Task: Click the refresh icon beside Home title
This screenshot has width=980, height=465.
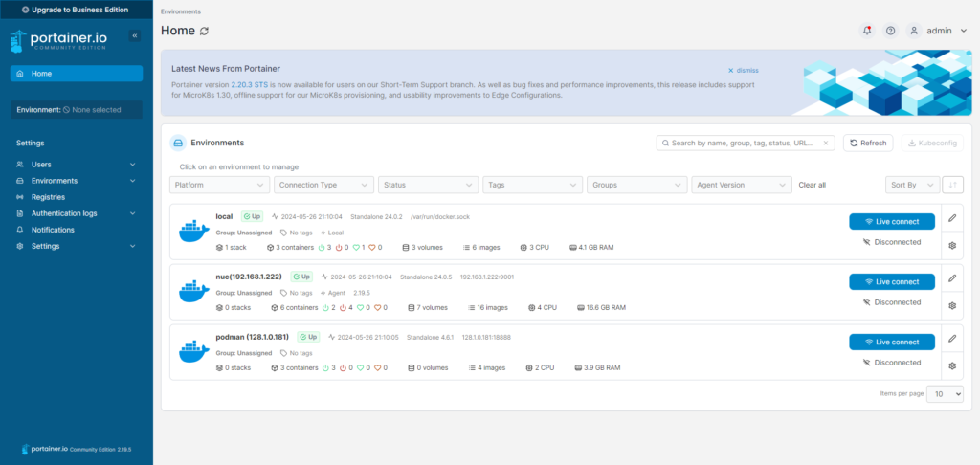Action: click(x=205, y=31)
